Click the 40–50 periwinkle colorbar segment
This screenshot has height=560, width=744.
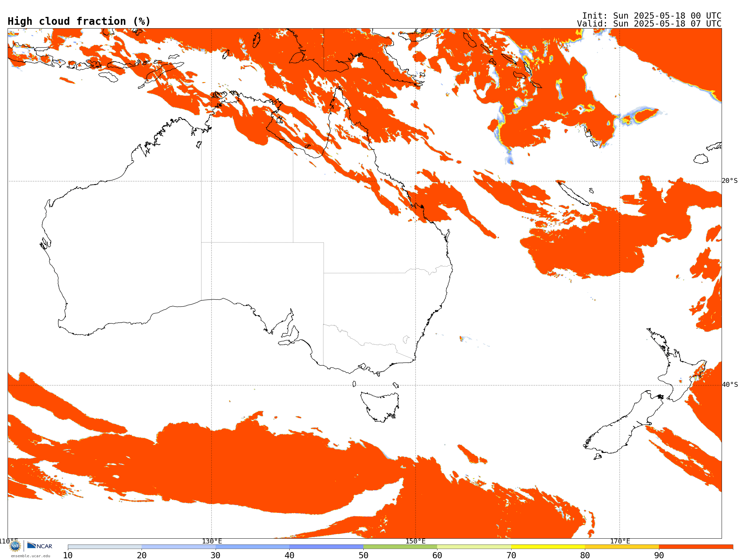click(x=326, y=547)
